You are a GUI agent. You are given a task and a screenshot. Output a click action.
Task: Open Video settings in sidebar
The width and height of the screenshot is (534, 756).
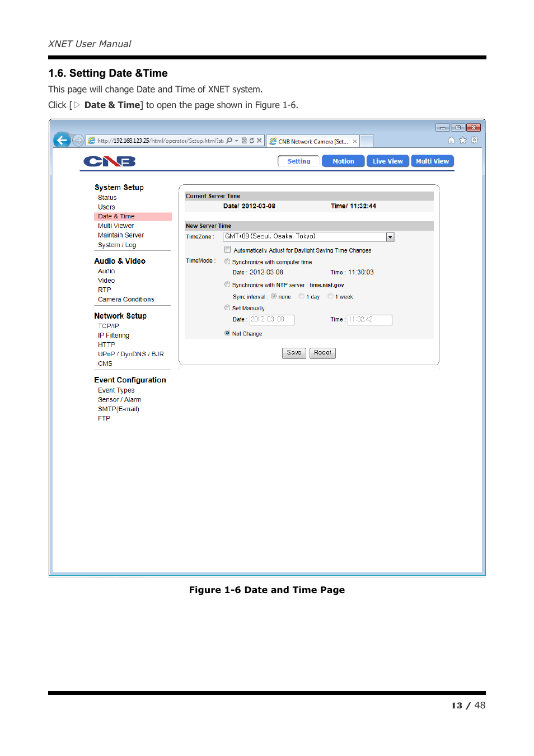coord(106,281)
